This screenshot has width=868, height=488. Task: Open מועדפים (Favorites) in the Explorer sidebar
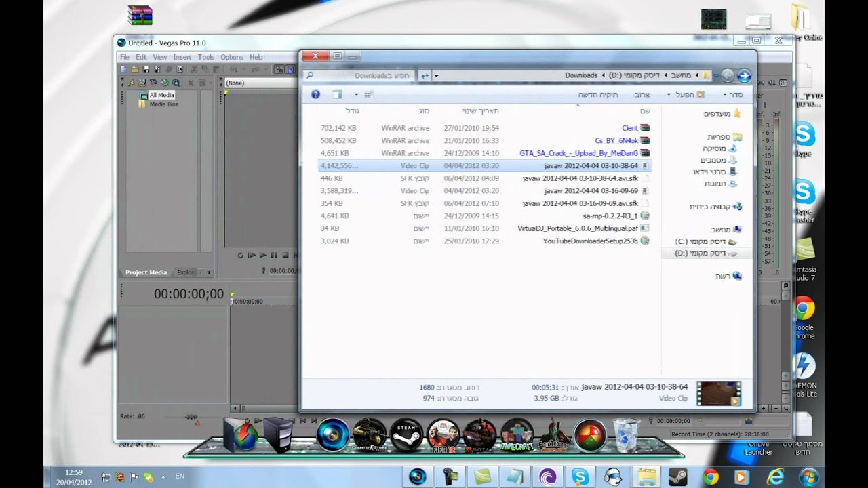point(722,114)
